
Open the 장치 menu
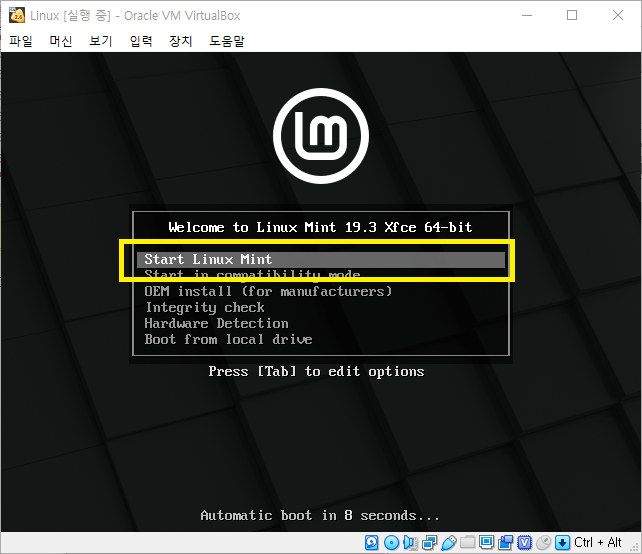tap(181, 41)
